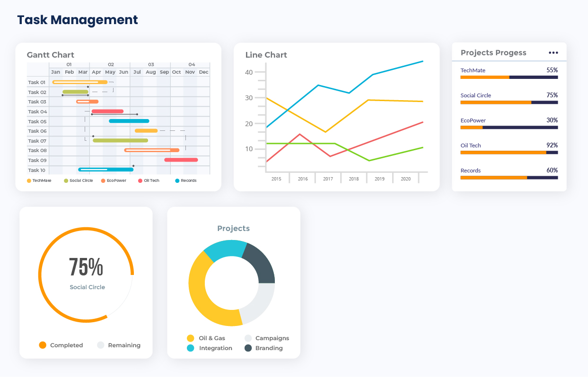The width and height of the screenshot is (588, 377).
Task: Click the Task 09 red Gantt bar
Action: (x=181, y=160)
